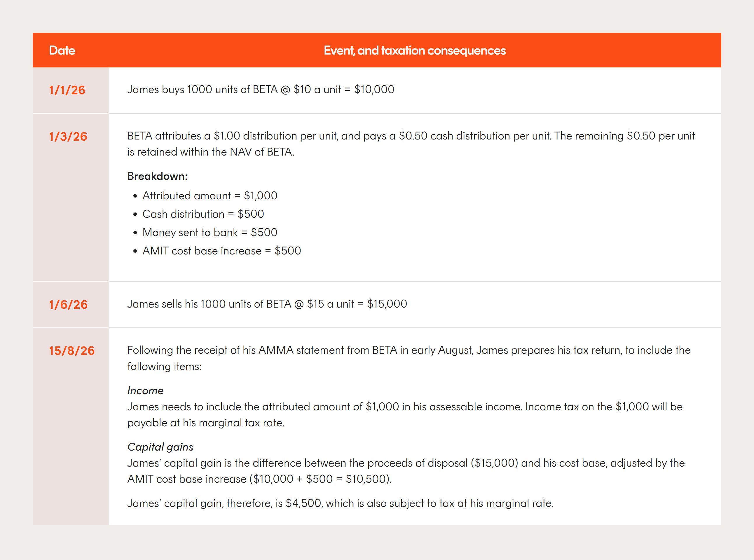
Task: Click the Date column header
Action: tap(62, 50)
